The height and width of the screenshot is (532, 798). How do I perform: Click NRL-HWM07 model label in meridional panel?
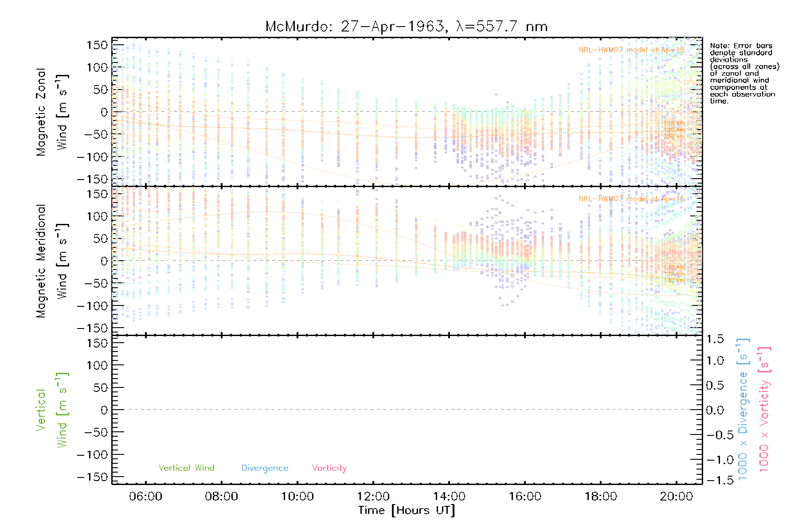point(631,199)
